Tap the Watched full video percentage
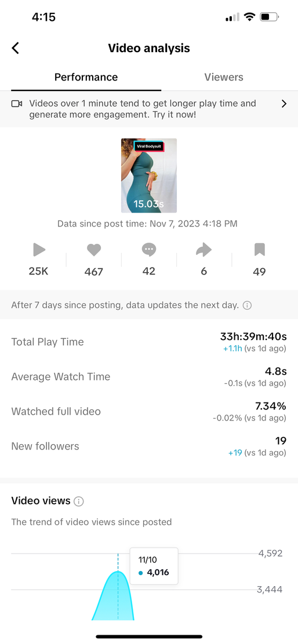Image resolution: width=298 pixels, height=644 pixels. 270,406
